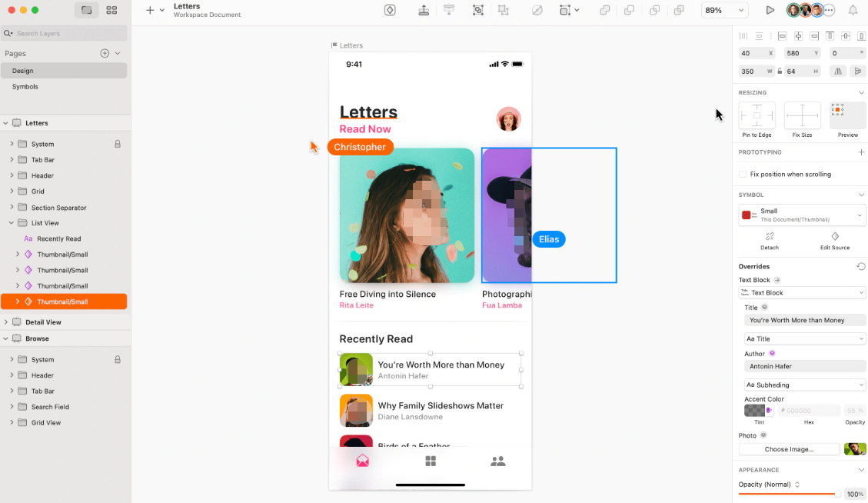Enable Fix position when scrolling checkbox
The image size is (868, 503).
(x=743, y=174)
